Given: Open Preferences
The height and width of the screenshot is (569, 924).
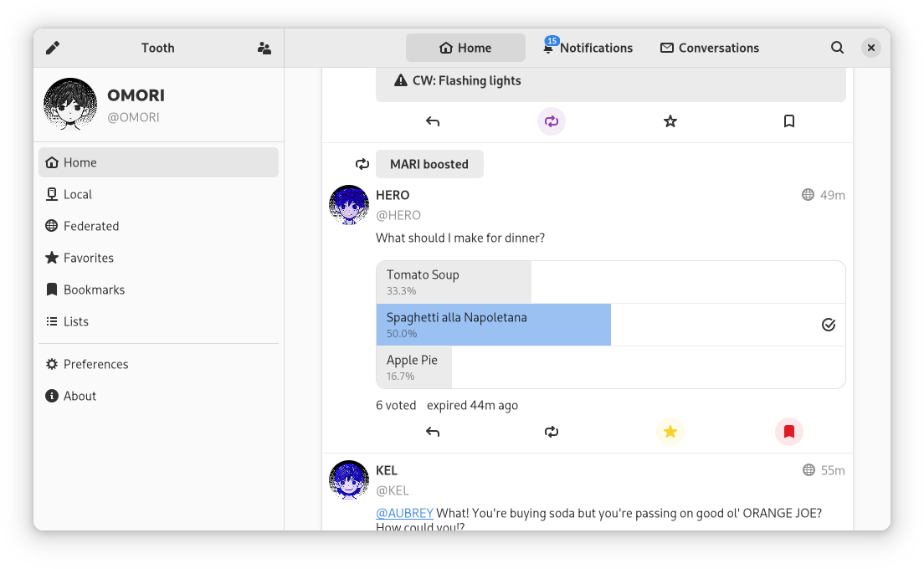Looking at the screenshot, I should pyautogui.click(x=158, y=364).
